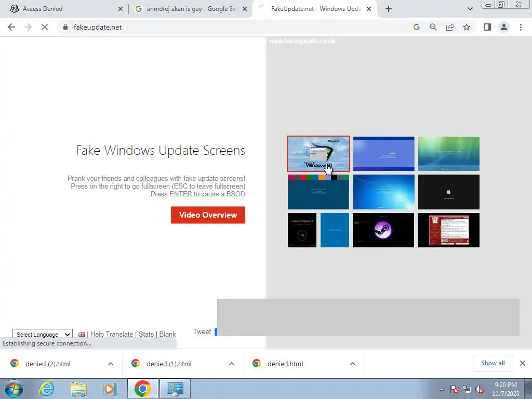
Task: Expand the tab search chevron
Action: click(x=470, y=9)
